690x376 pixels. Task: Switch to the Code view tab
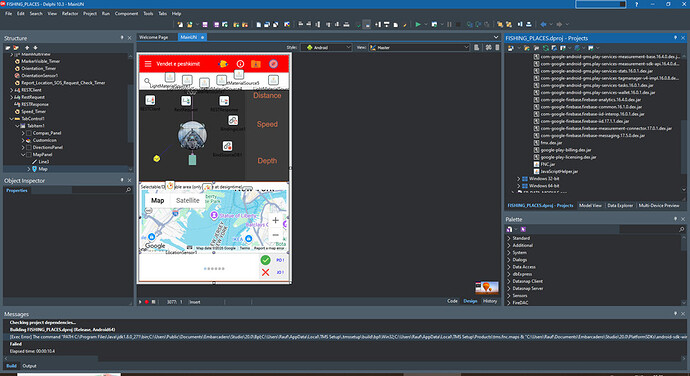(x=452, y=301)
